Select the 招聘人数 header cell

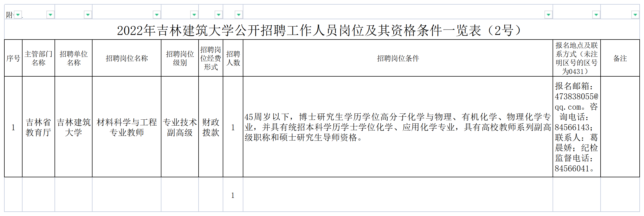click(x=233, y=58)
